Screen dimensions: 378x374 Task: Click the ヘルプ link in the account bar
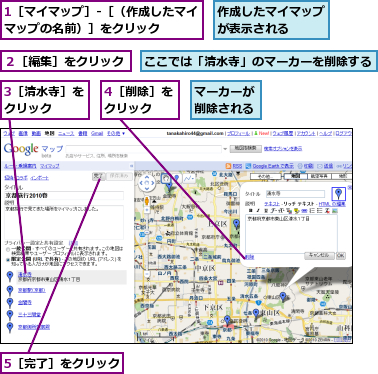325,133
